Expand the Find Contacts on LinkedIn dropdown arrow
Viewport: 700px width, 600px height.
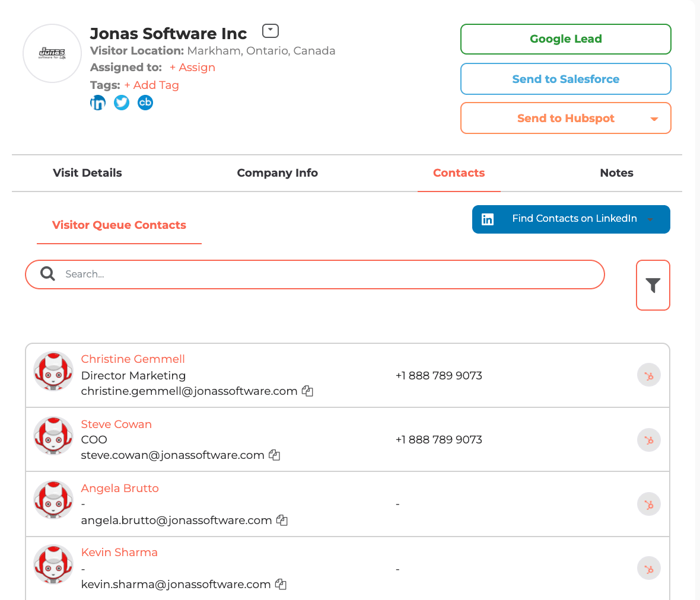(x=650, y=219)
